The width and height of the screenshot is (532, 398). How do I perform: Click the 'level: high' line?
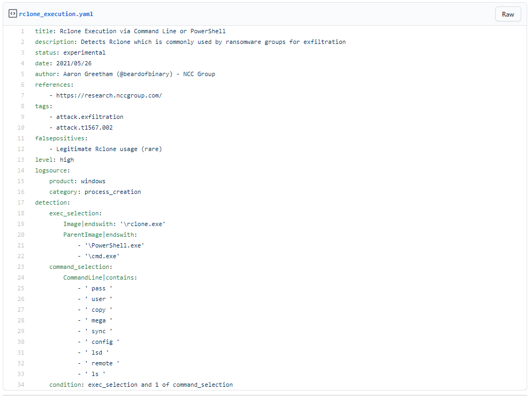coord(54,160)
